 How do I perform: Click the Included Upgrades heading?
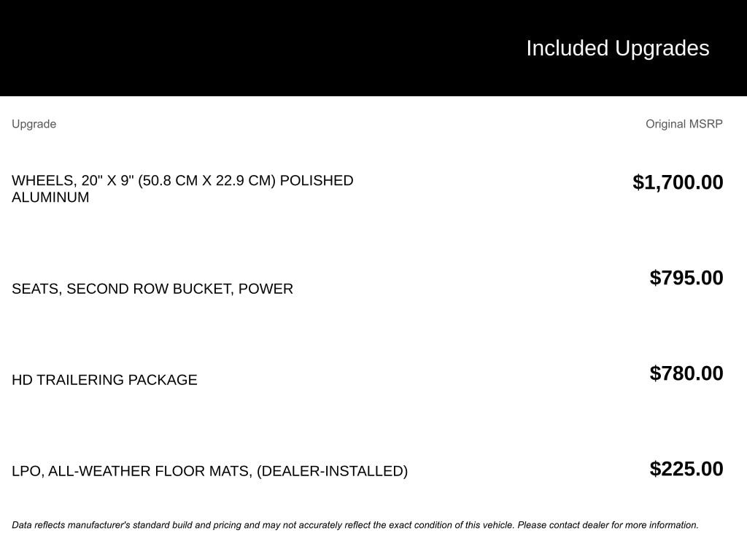(x=617, y=48)
